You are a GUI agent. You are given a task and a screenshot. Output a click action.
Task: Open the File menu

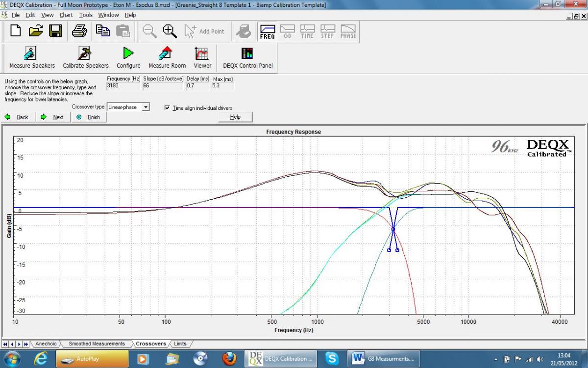pyautogui.click(x=16, y=15)
